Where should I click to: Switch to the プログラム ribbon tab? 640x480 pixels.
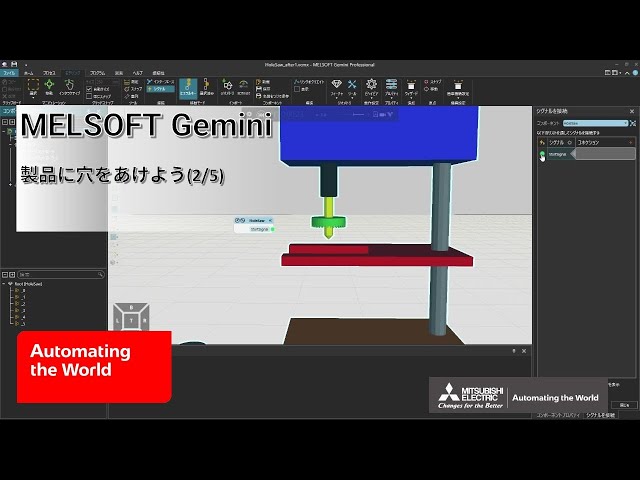tap(98, 73)
